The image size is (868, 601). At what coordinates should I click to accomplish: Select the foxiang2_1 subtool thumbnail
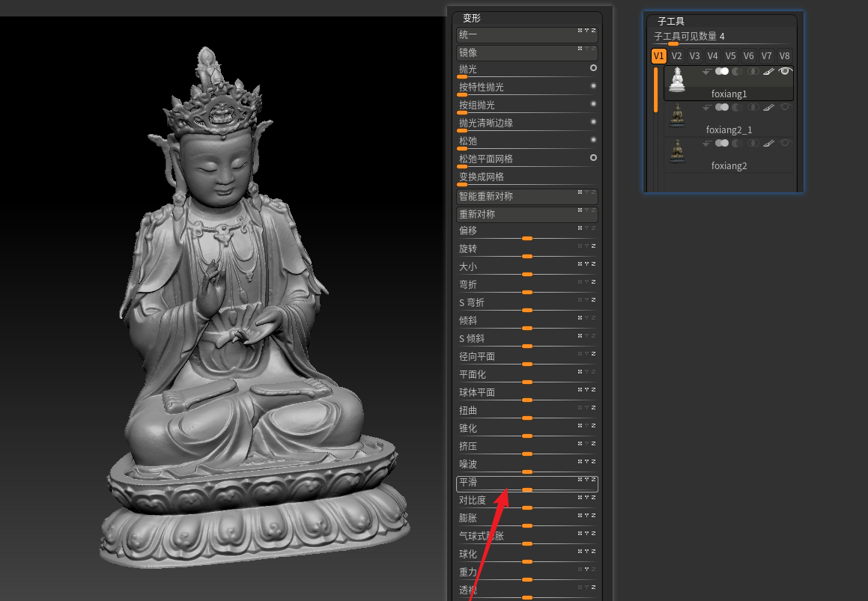coord(677,115)
